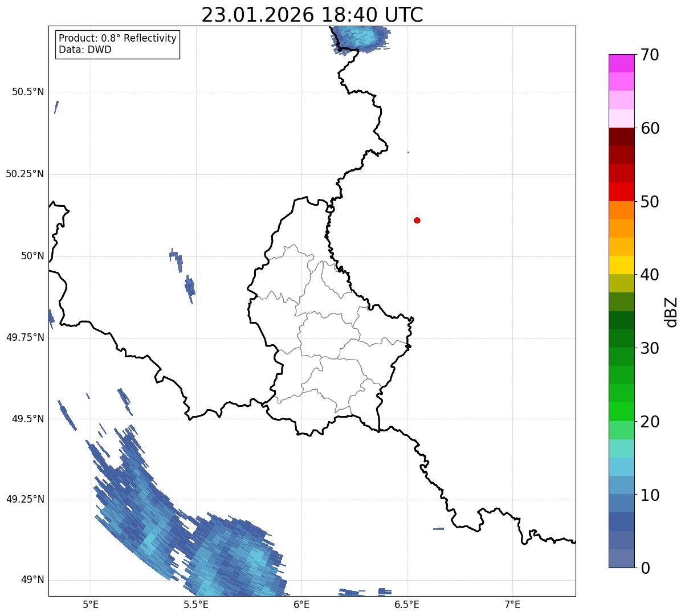Click the magenta 70 dBZ colorbar segment
The image size is (685, 616).
(x=621, y=63)
